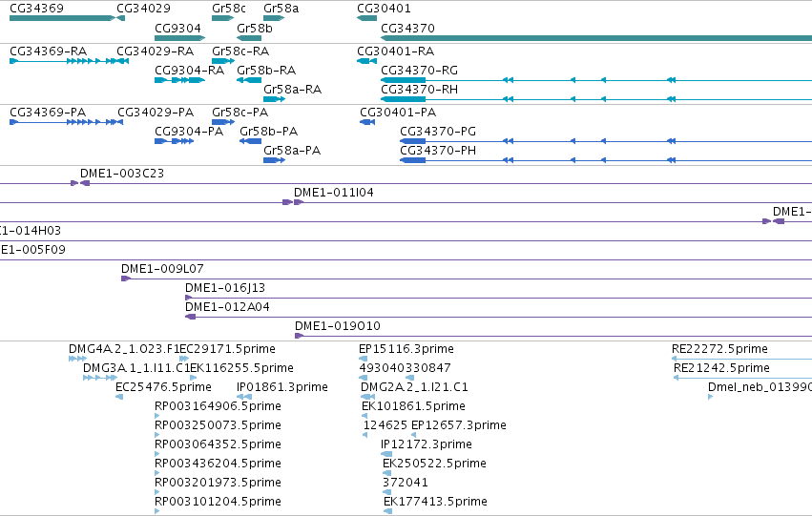
Task: Select the EC29171.5prime EST label
Action: click(x=227, y=349)
